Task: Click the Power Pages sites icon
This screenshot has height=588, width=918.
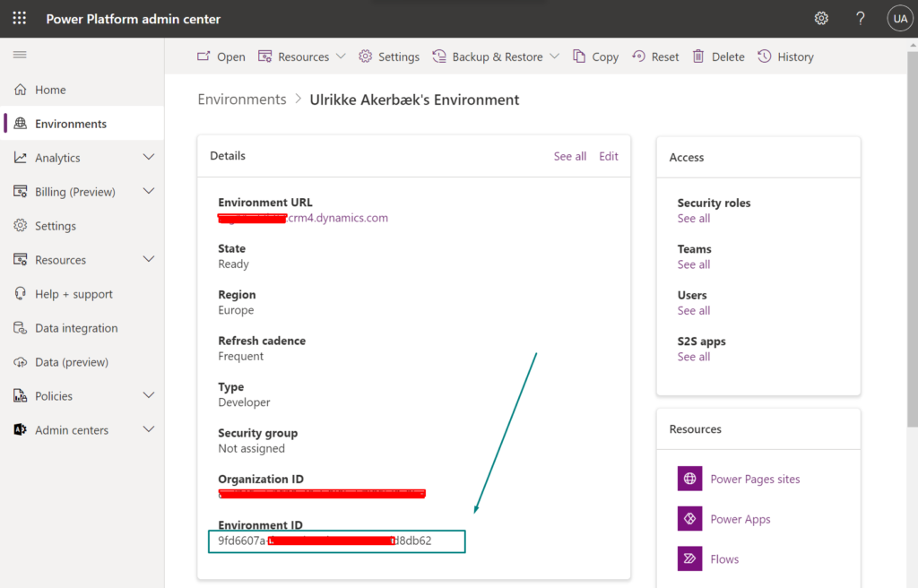Action: (689, 479)
